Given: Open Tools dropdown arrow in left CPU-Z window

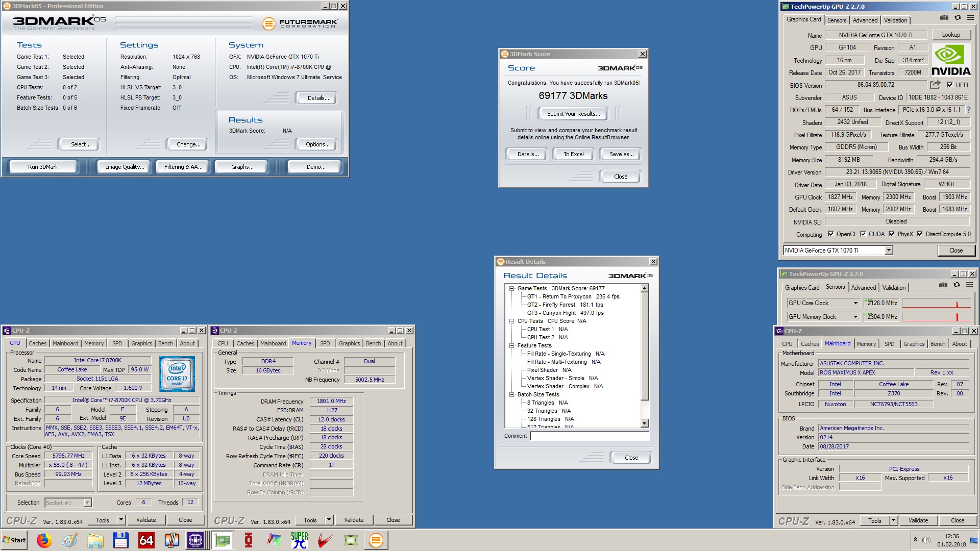Looking at the screenshot, I should (121, 520).
